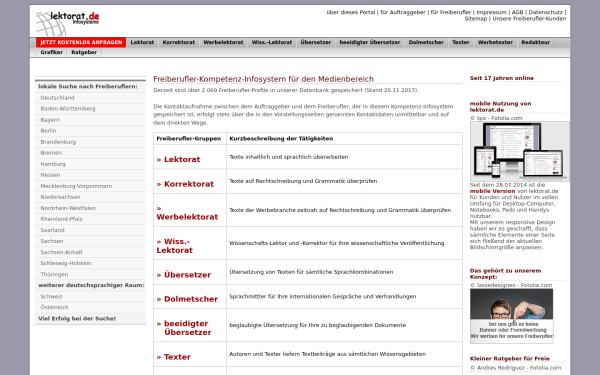Open the '» Lektorat' table link
Image resolution: width=600 pixels, height=375 pixels.
click(x=178, y=160)
